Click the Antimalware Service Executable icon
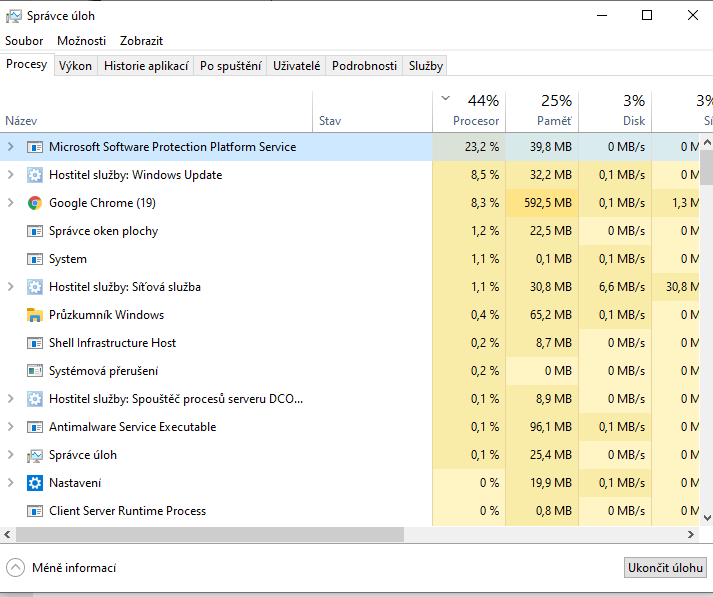713x597 pixels. click(x=35, y=427)
